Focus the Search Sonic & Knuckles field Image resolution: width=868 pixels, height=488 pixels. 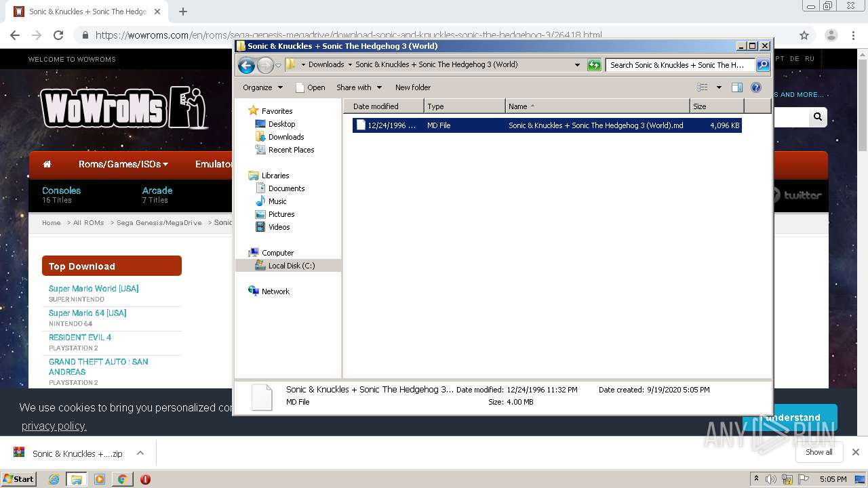coord(680,65)
